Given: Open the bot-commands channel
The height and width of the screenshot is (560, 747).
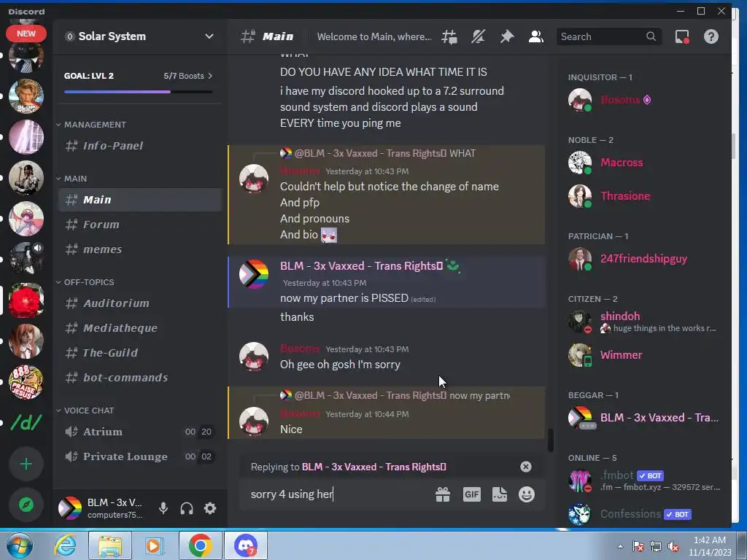Looking at the screenshot, I should (x=139, y=377).
